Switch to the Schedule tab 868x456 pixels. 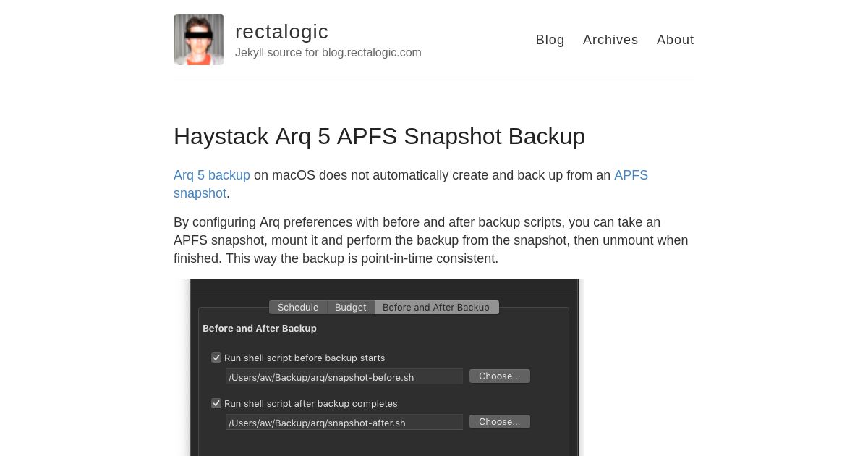coord(298,308)
